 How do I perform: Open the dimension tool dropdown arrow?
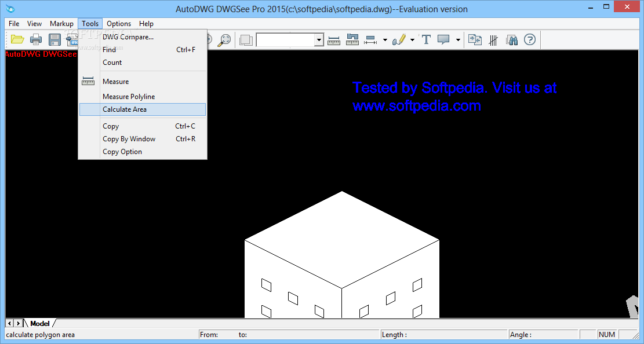[385, 40]
